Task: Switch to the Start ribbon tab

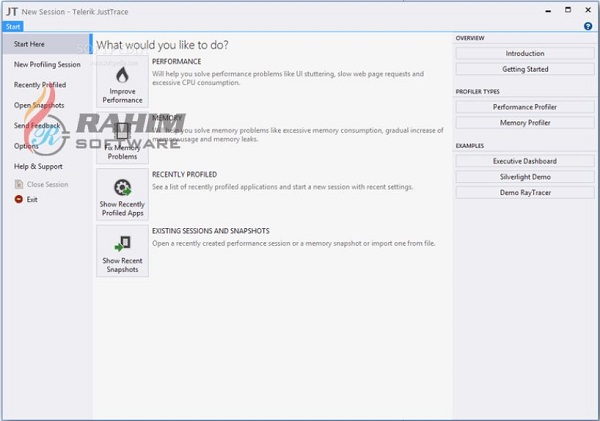Action: pos(13,27)
